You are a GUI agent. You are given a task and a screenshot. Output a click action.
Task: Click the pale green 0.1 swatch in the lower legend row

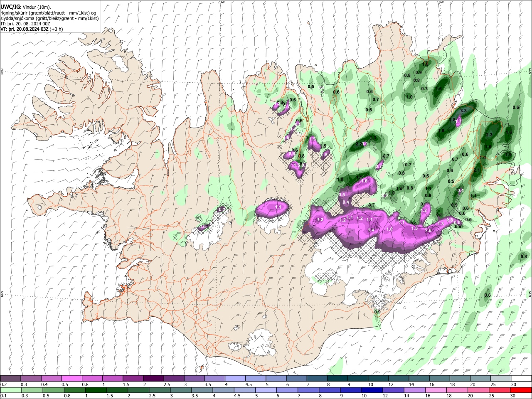tap(11, 390)
